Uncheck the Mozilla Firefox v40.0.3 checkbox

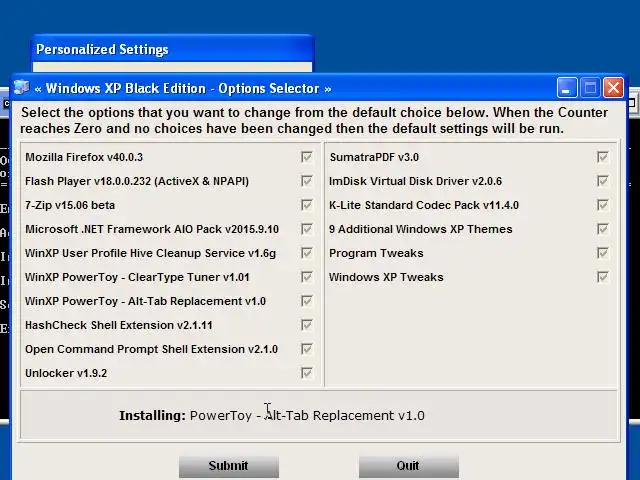(307, 157)
